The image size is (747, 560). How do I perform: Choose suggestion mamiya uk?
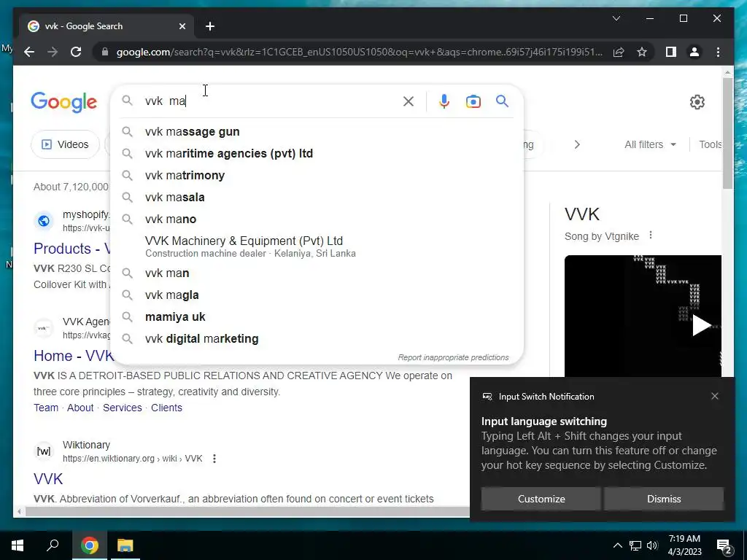coord(317,317)
